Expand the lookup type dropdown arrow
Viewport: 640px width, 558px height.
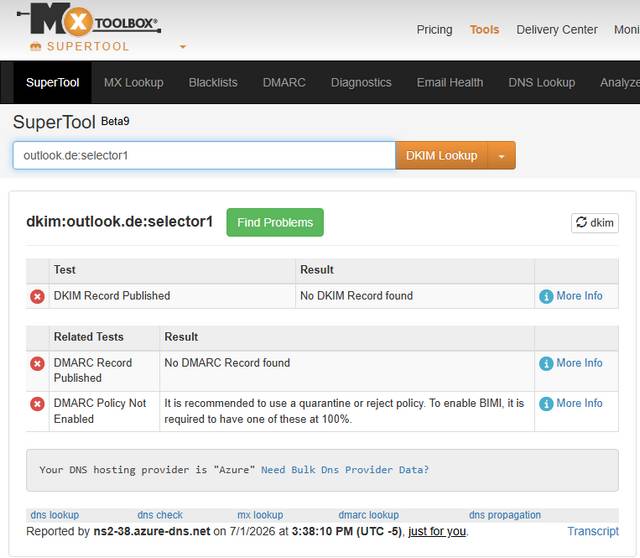click(x=502, y=156)
